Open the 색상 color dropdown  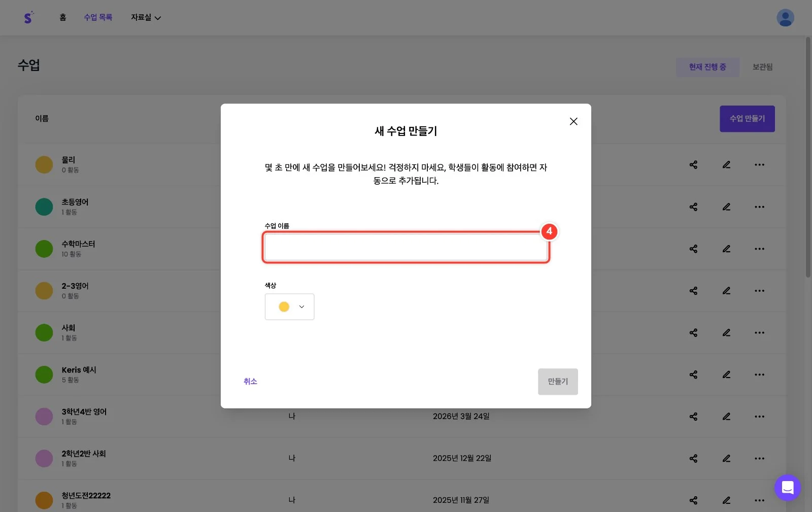click(x=289, y=306)
